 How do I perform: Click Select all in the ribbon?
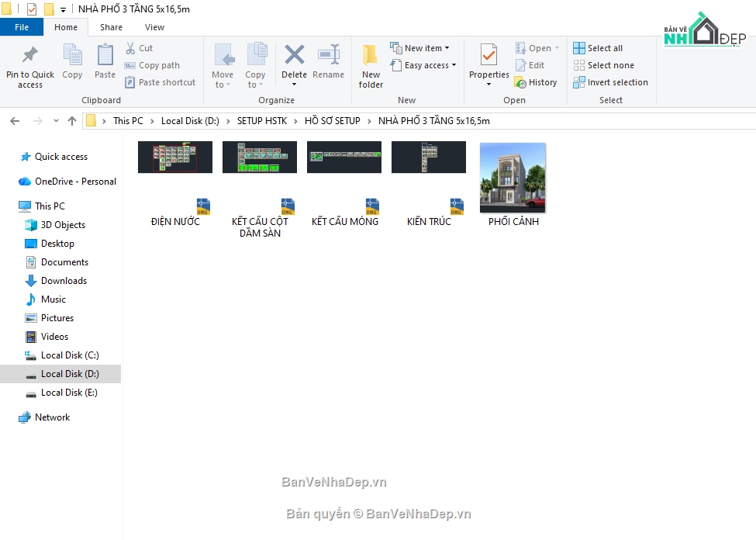click(598, 48)
